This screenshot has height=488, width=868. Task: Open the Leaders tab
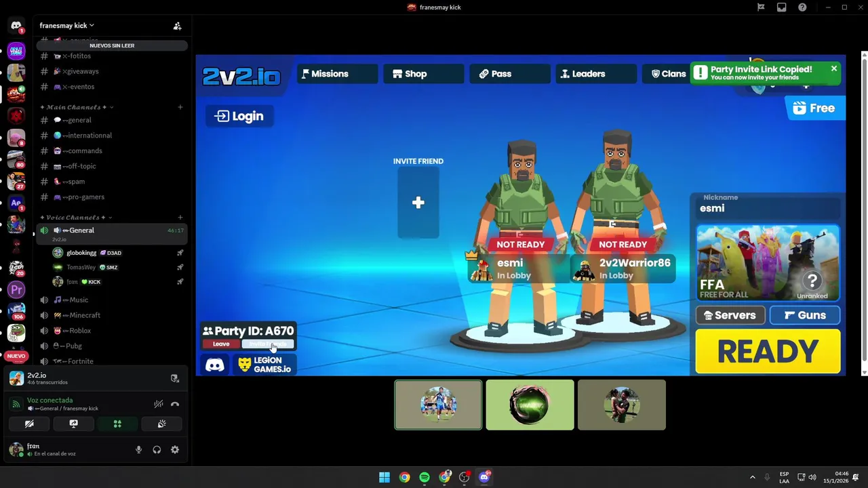[x=595, y=74]
